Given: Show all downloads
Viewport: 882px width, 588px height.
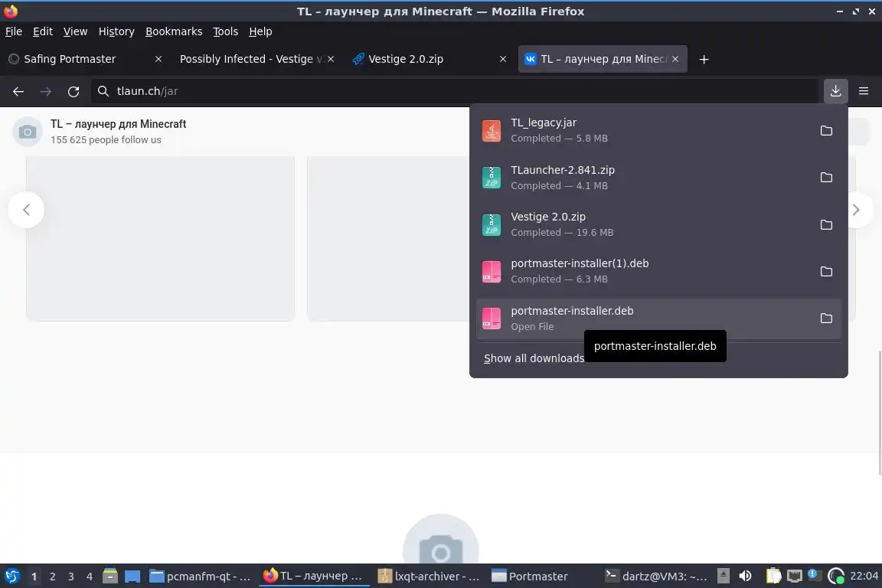Looking at the screenshot, I should click(533, 358).
